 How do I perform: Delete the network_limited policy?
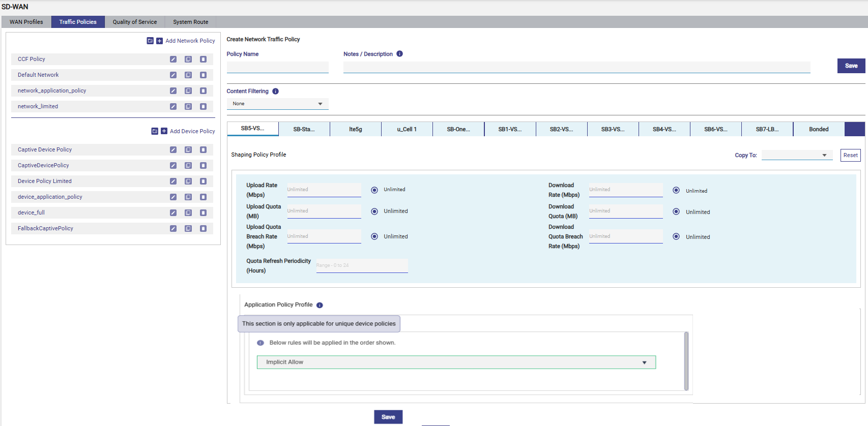203,107
